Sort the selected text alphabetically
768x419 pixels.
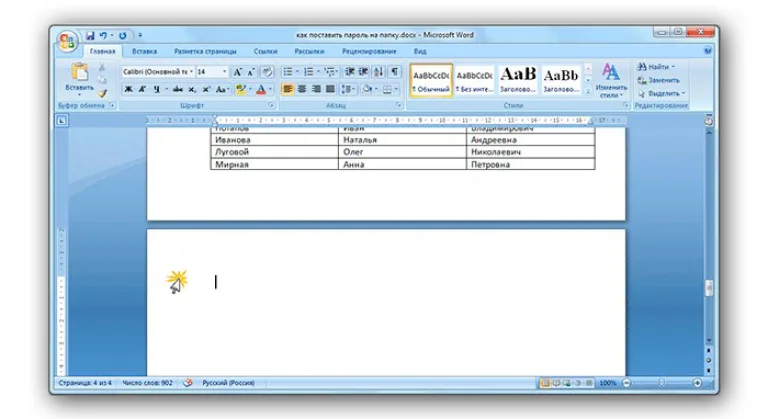(x=378, y=72)
